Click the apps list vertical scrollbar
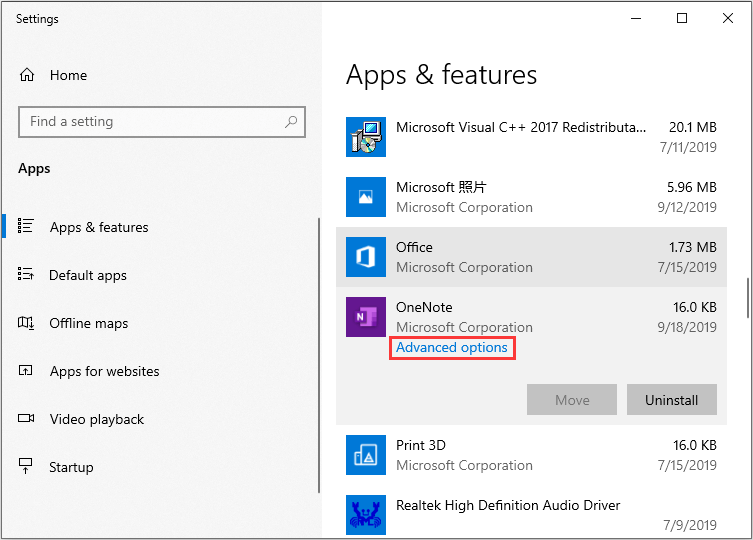 pos(748,298)
